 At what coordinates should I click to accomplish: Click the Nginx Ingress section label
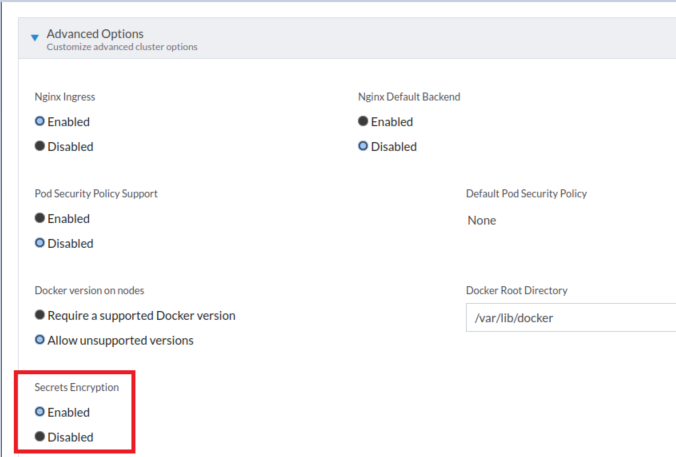pyautogui.click(x=65, y=97)
